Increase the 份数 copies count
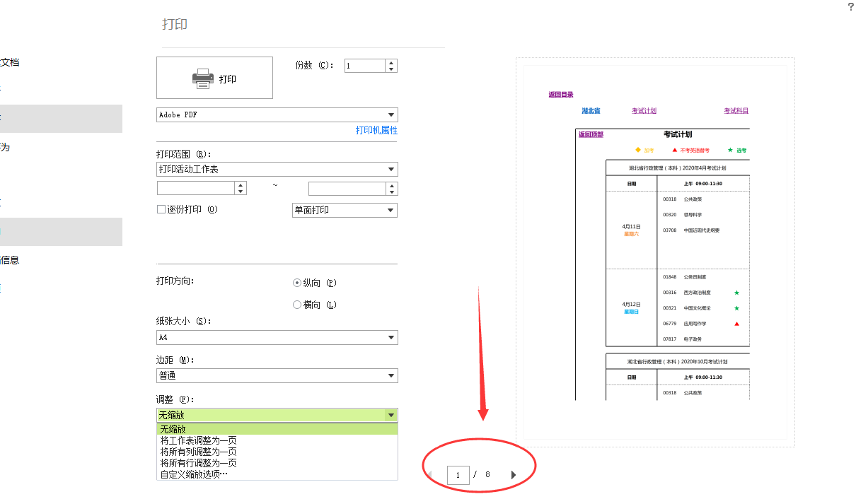This screenshot has height=499, width=868. click(x=391, y=62)
